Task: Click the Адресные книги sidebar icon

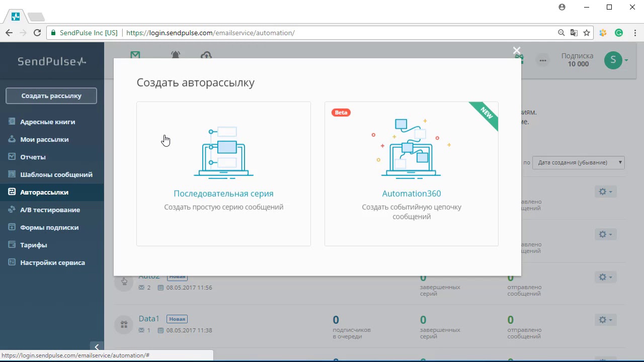Action: pyautogui.click(x=12, y=122)
